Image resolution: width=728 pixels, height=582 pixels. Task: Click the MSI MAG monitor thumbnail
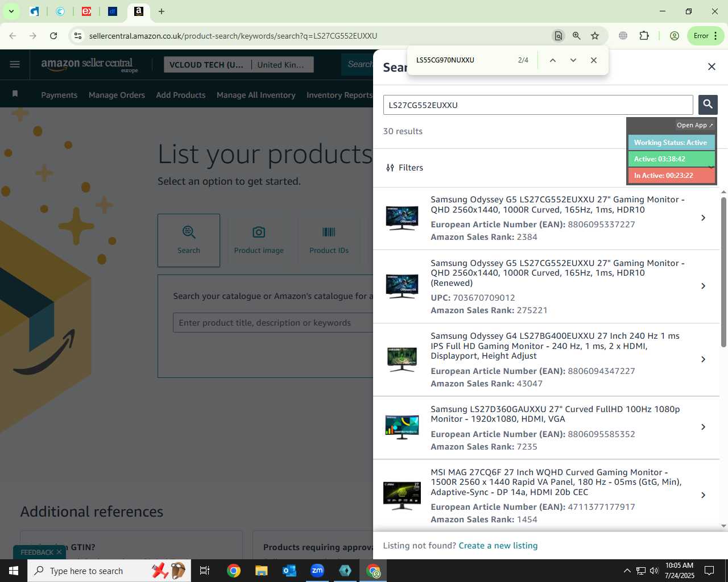(402, 495)
